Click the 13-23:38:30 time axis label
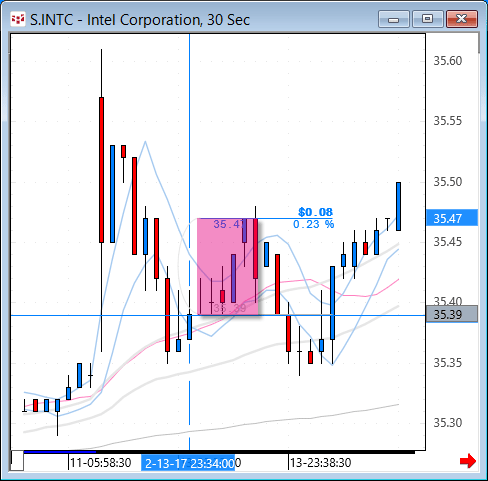Screen dimensions: 488x481 coord(320,463)
